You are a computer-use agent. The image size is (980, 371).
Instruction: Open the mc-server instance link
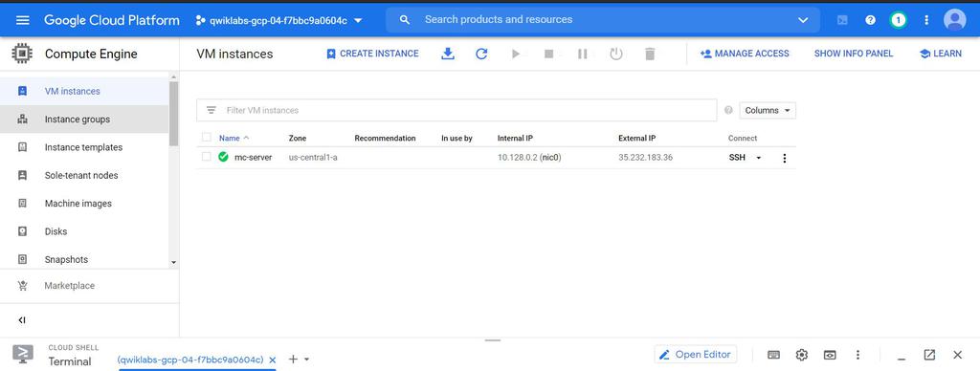pos(253,158)
